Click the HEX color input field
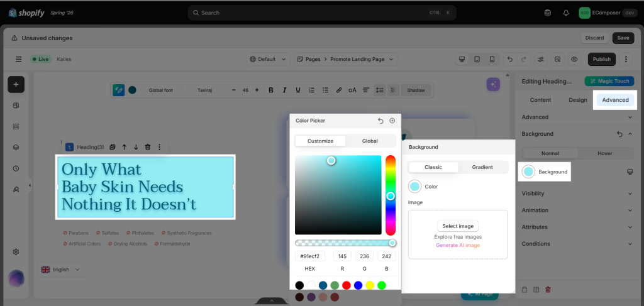 (309, 256)
